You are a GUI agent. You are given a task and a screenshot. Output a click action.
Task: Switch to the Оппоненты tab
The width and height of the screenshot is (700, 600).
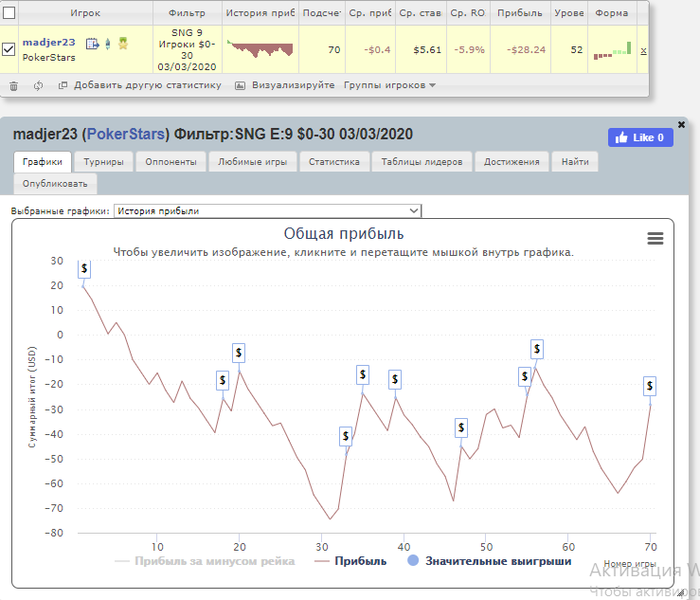coord(171,162)
